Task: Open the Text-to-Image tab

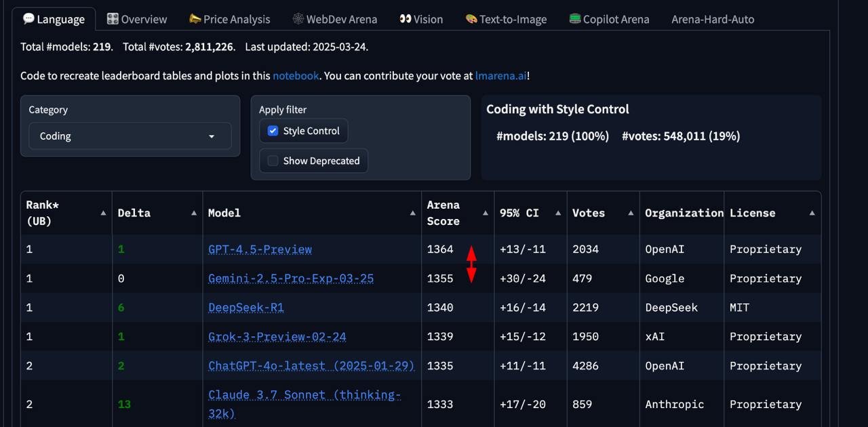Action: pos(506,19)
